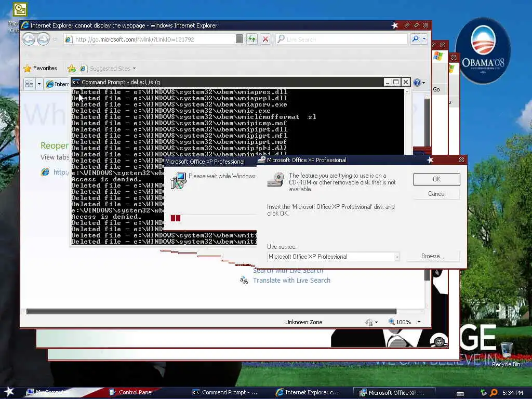Switch to Microsoft Office XP taskbar button
This screenshot has height=399, width=532.
point(394,393)
